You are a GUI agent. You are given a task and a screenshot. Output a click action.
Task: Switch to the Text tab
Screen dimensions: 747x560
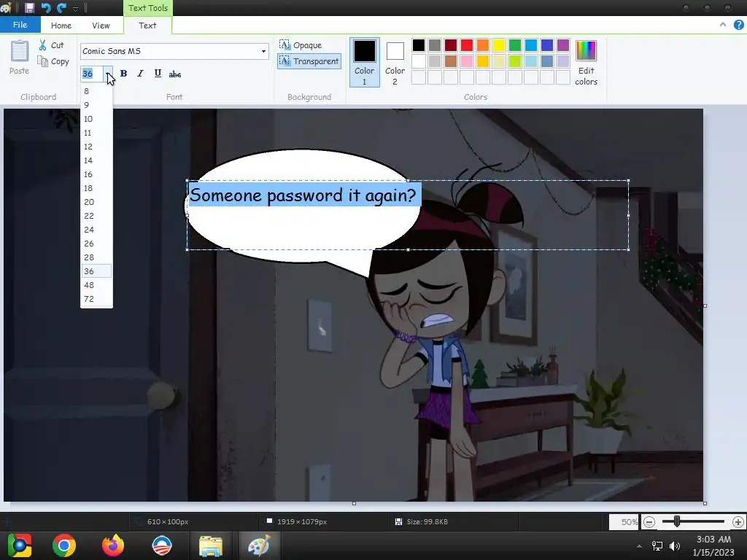[x=147, y=26]
